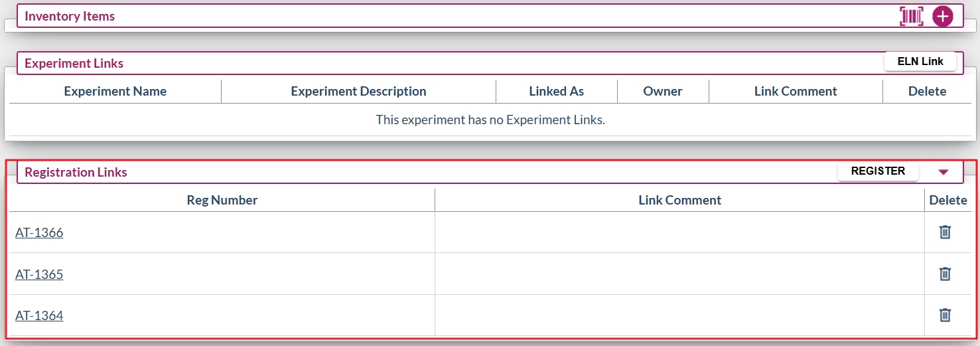Click the Experiment Name column header
Image resolution: width=980 pixels, height=346 pixels.
[x=115, y=91]
